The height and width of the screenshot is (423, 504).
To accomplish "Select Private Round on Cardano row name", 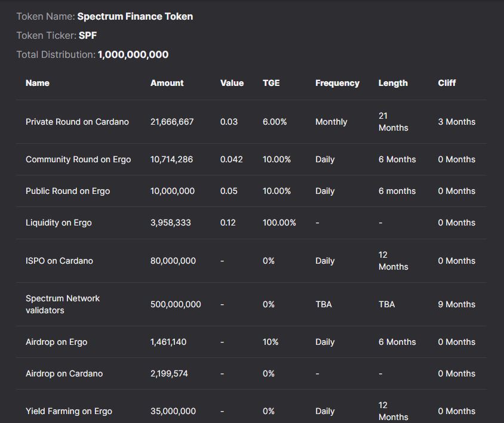I will coord(77,122).
